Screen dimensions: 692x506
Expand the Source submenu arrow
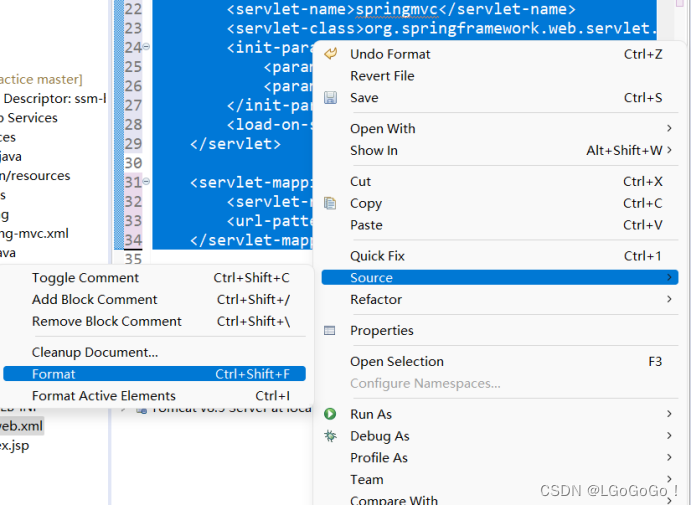pos(669,277)
